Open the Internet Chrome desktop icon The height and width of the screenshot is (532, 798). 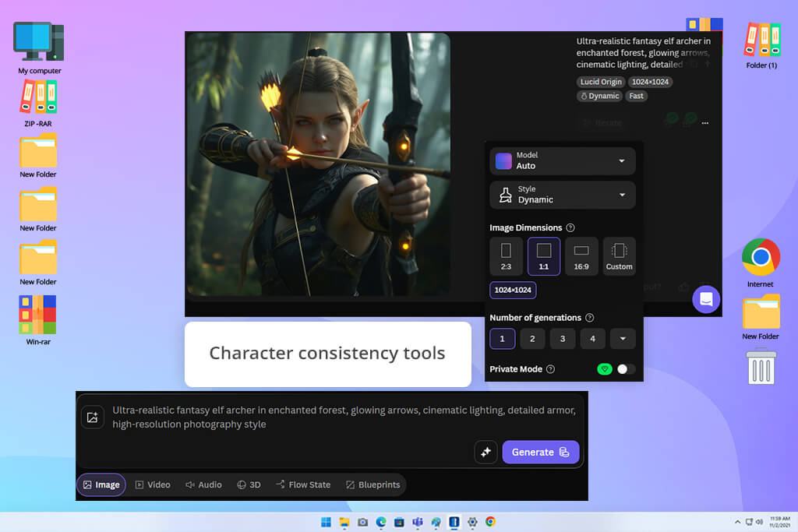point(761,262)
